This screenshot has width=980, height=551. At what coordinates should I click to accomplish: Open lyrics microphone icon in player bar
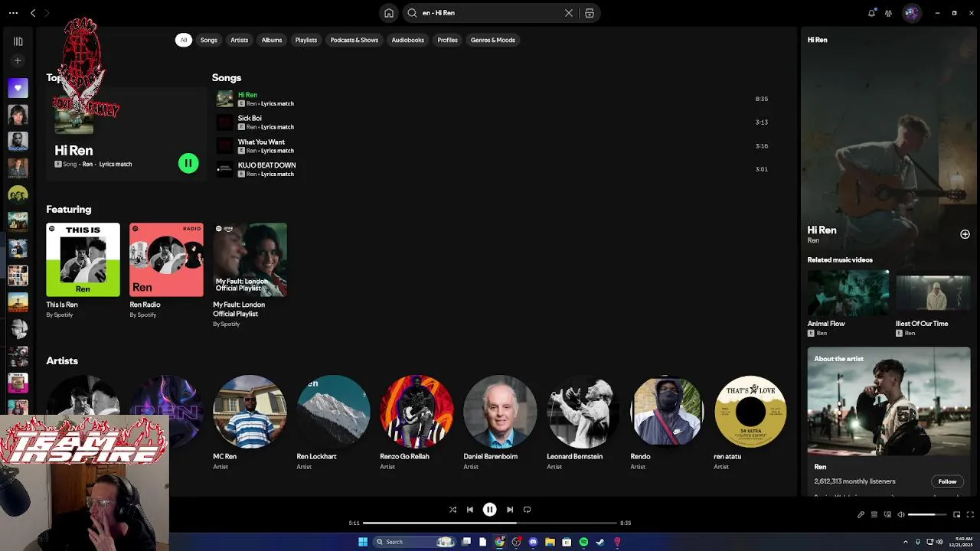pos(861,515)
